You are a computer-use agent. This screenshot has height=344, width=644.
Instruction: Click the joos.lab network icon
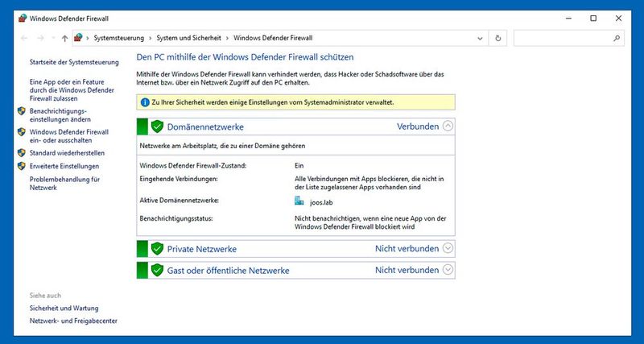coord(299,201)
